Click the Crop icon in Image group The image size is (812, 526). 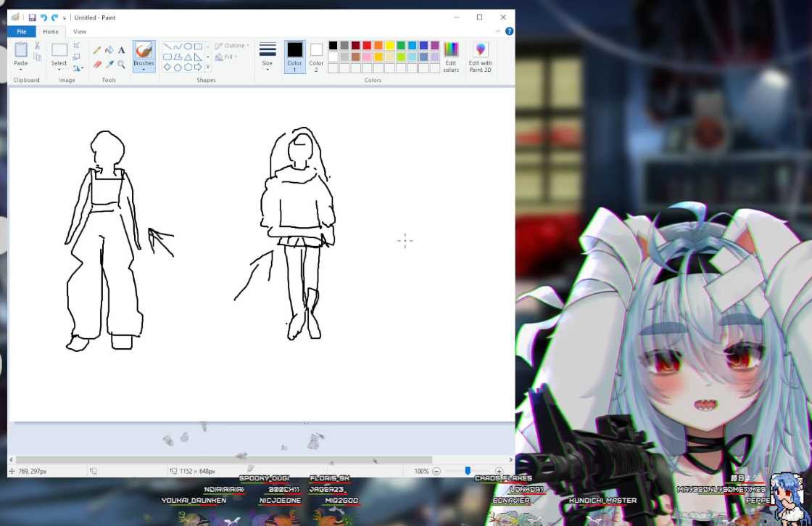tap(76, 46)
